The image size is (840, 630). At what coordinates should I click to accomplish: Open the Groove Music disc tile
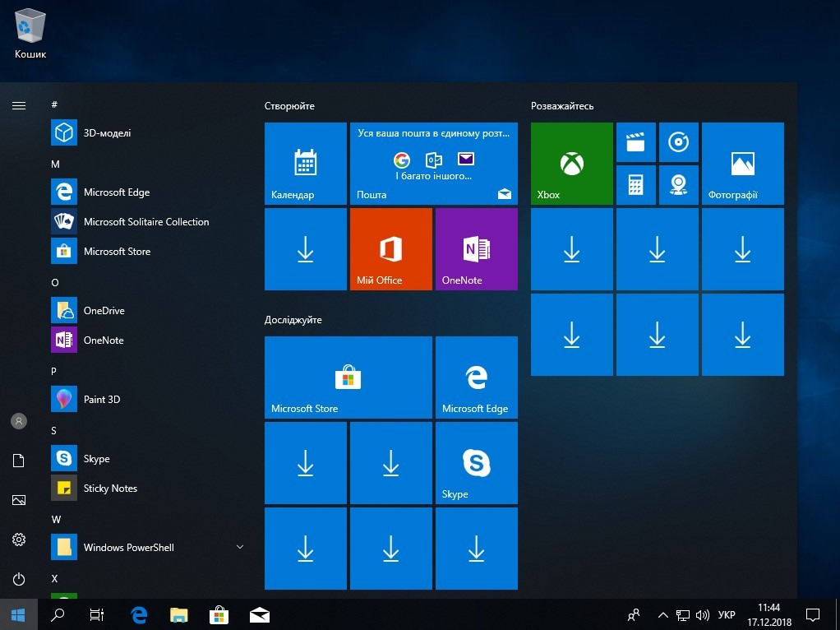(678, 142)
